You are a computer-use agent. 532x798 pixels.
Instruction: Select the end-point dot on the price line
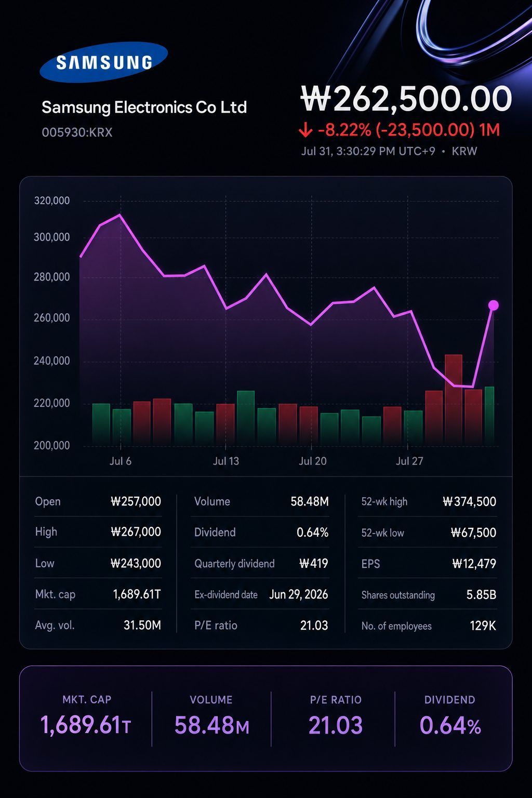(x=494, y=305)
